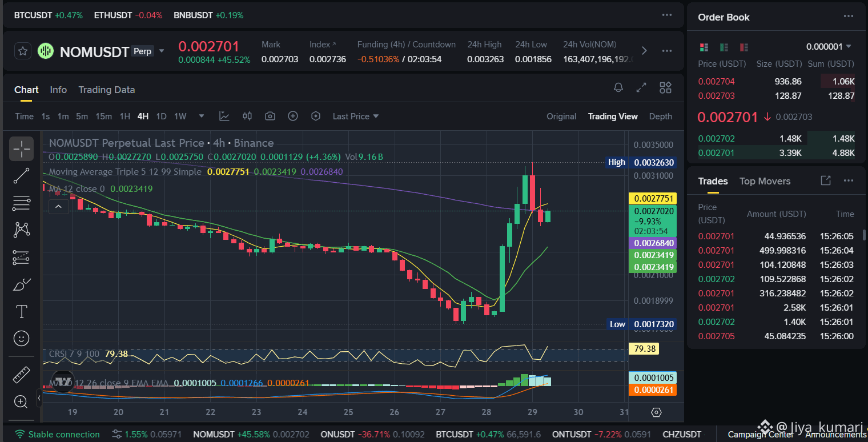Select the text annotation tool
The width and height of the screenshot is (868, 442).
(21, 311)
